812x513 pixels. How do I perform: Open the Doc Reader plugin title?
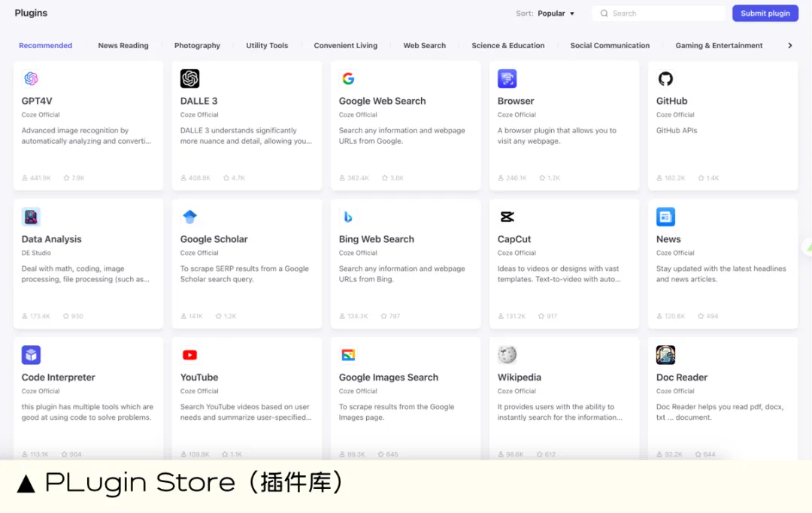pos(681,378)
